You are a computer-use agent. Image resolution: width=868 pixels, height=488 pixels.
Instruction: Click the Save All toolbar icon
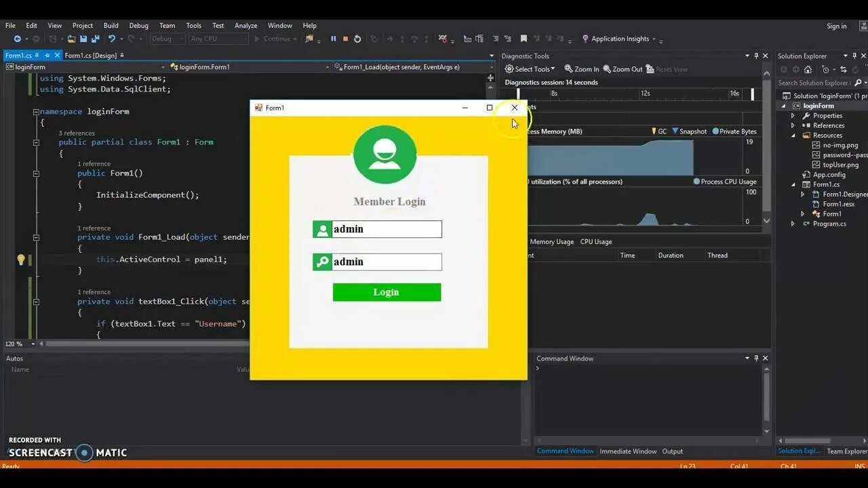(95, 39)
